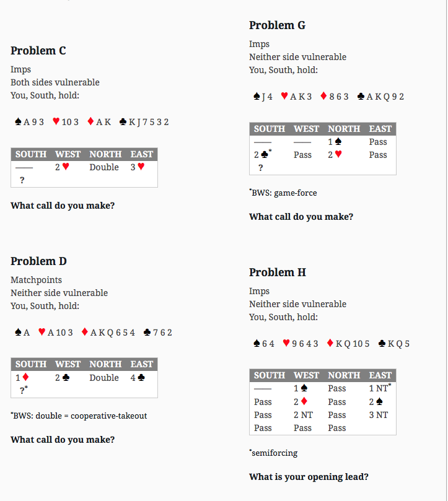Screen dimensions: 448x501
Task: Click the Double call in Problem C auction
Action: click(104, 167)
